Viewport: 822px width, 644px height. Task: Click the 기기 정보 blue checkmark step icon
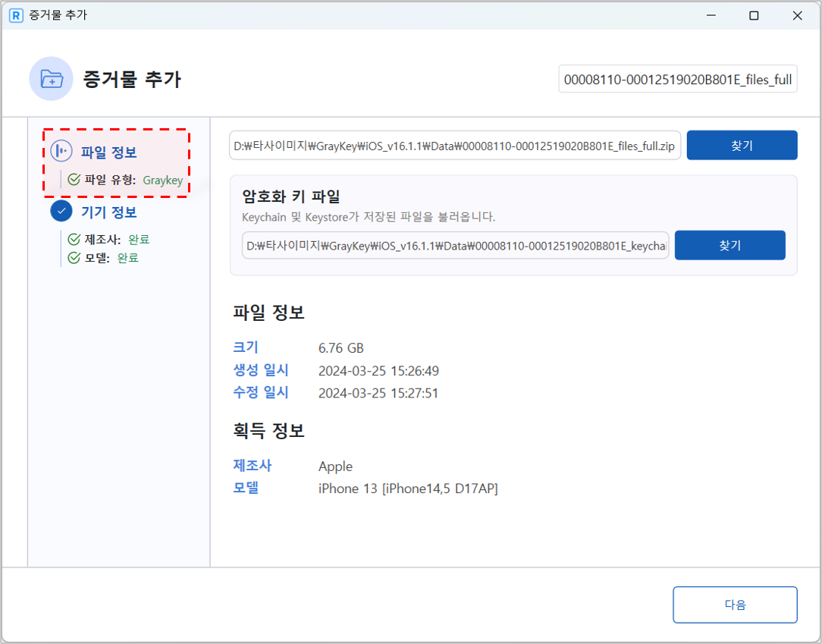click(61, 211)
